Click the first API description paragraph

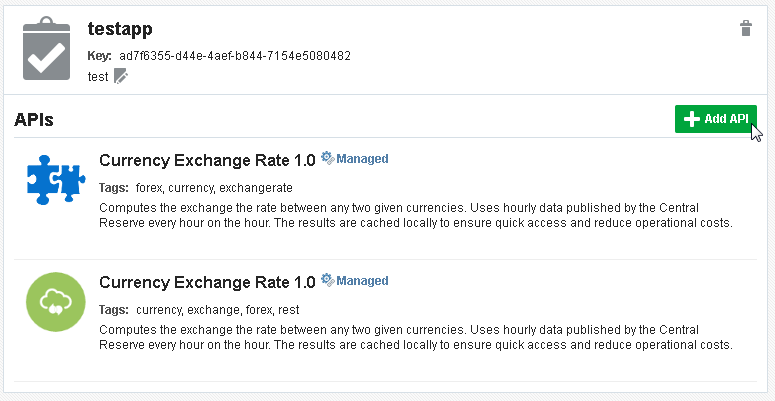(x=416, y=215)
